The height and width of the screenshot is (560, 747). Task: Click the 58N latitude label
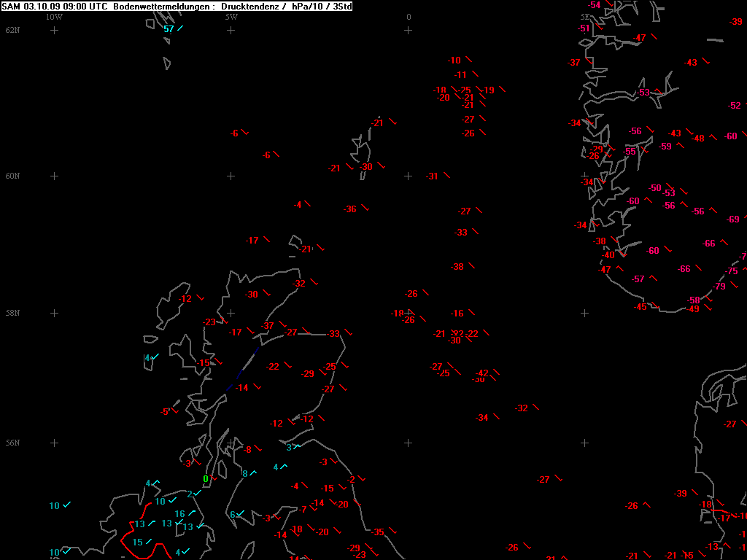pos(12,313)
